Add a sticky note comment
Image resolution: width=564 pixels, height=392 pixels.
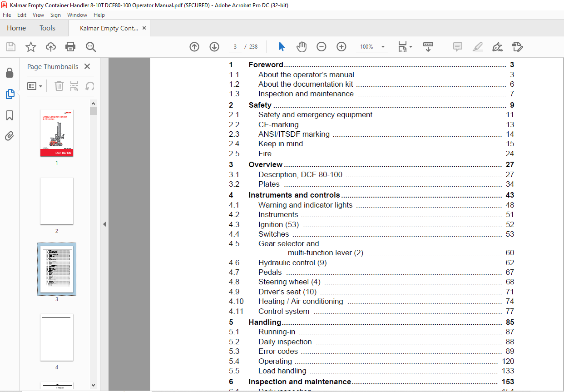[x=458, y=47]
